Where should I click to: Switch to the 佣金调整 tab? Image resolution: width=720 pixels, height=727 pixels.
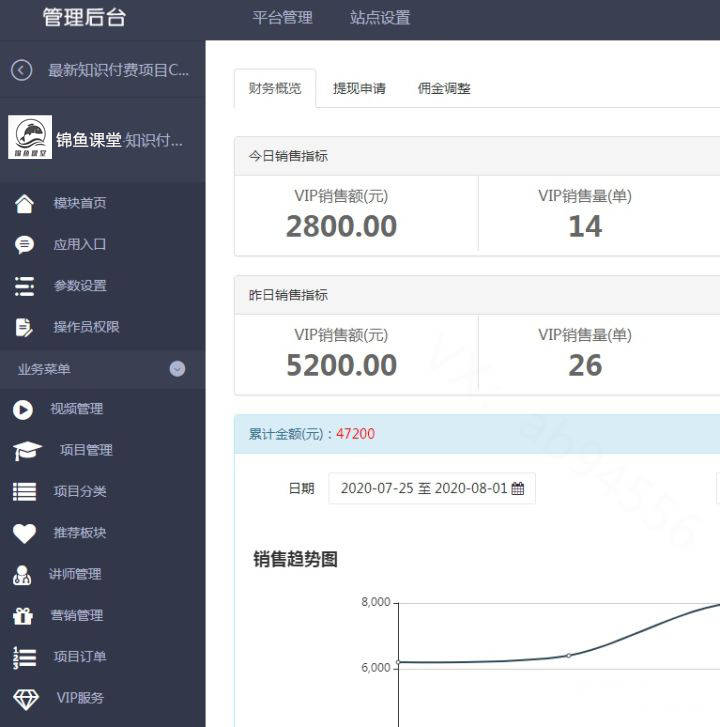(444, 88)
